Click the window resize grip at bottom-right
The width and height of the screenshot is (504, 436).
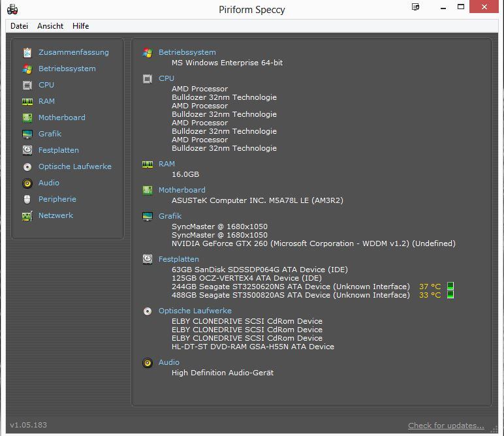(494, 429)
